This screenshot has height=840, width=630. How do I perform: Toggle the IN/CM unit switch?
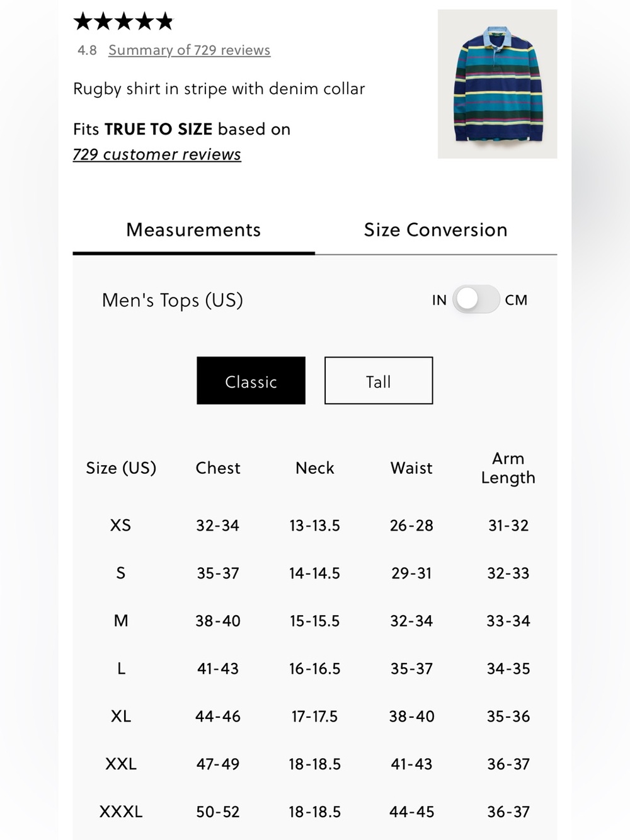click(476, 299)
